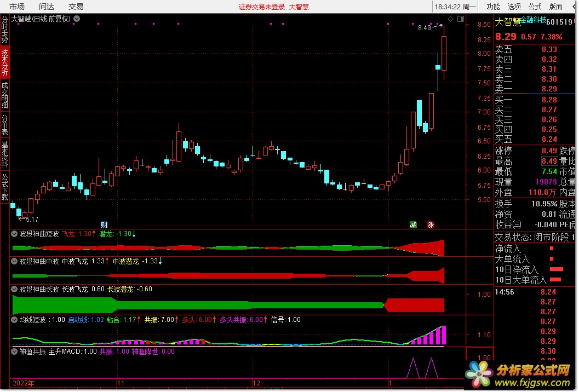The image size is (579, 392).
Task: Collapse the 均线短波 indicator panel
Action: [14, 320]
